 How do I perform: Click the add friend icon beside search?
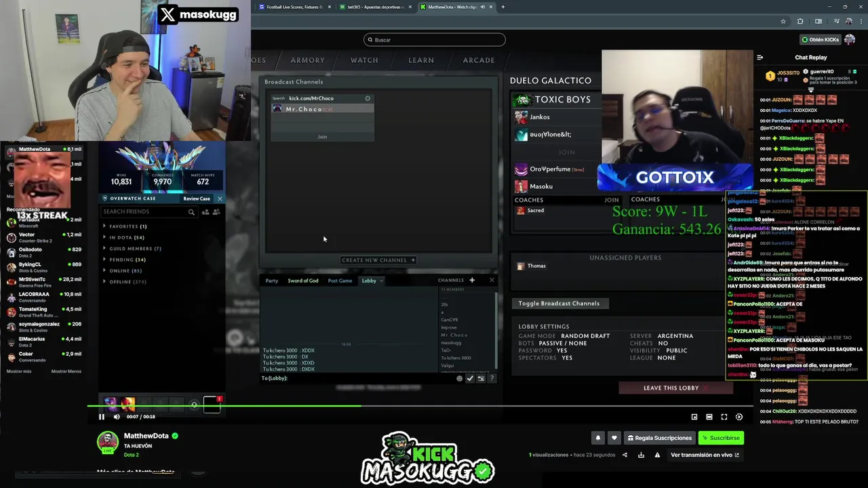(x=205, y=212)
